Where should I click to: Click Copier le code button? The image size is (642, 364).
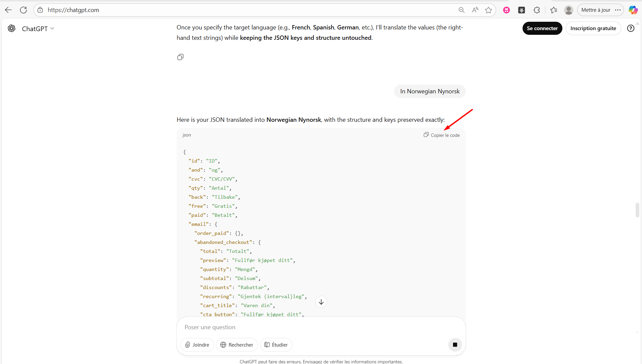click(x=442, y=135)
